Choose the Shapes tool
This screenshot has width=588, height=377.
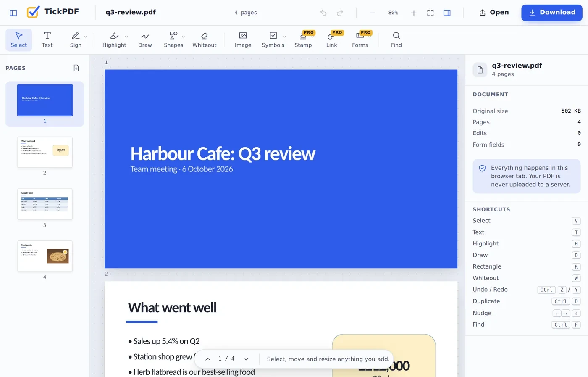click(173, 40)
